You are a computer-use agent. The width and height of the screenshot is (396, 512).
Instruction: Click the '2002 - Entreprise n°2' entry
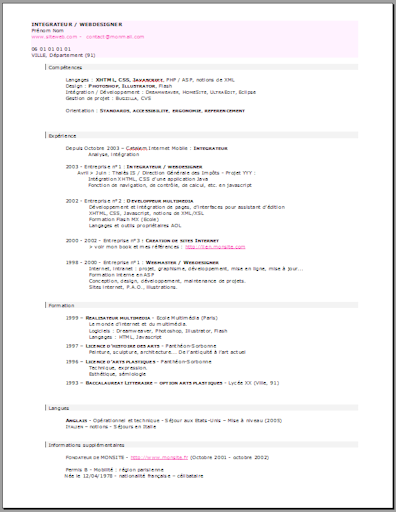pos(129,201)
